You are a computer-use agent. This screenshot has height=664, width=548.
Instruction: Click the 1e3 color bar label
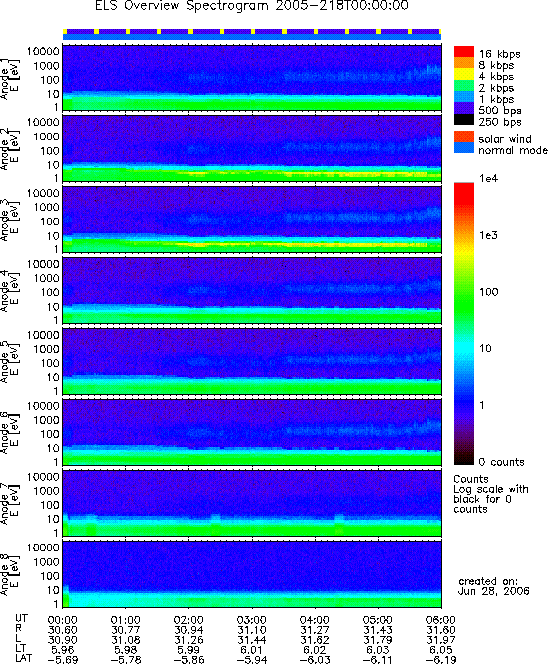(489, 235)
